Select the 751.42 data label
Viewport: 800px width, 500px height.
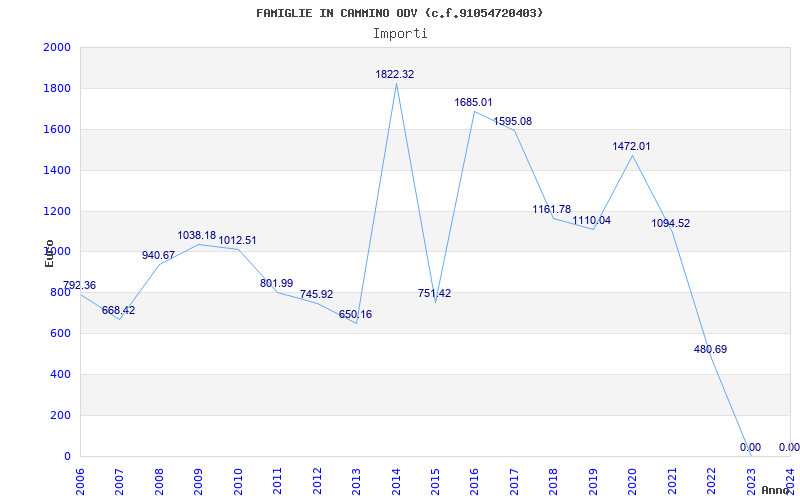[x=434, y=293]
